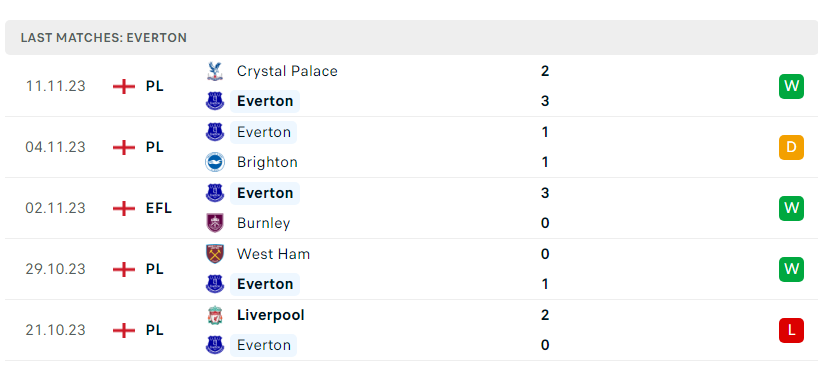This screenshot has width=818, height=368.
Task: Click the orange D result badge
Action: tap(791, 147)
